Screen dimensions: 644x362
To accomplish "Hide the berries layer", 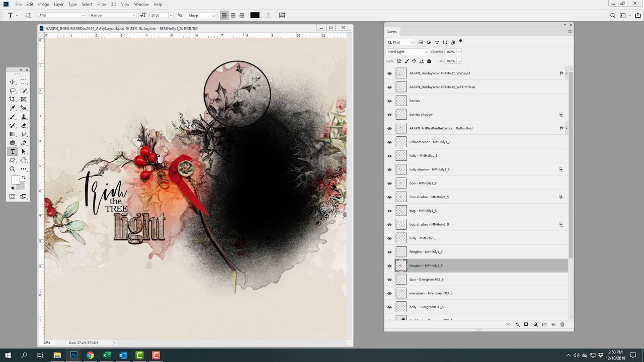I will (x=389, y=101).
